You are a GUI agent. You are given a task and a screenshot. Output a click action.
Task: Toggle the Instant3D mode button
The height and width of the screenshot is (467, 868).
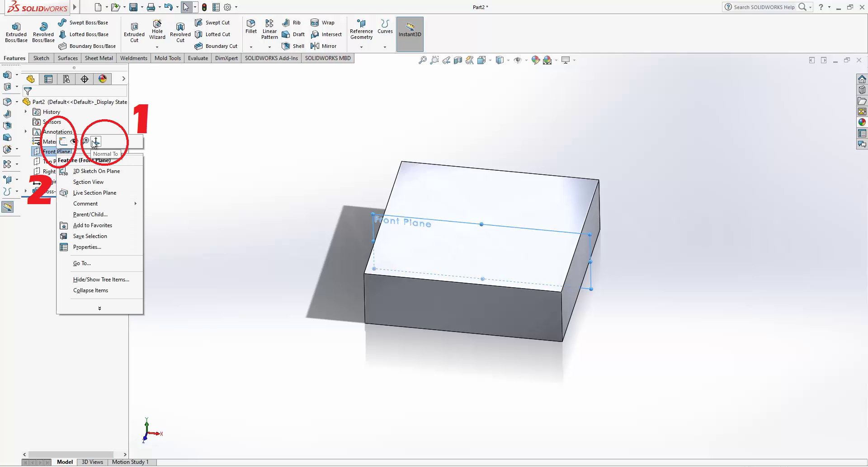[x=410, y=30]
